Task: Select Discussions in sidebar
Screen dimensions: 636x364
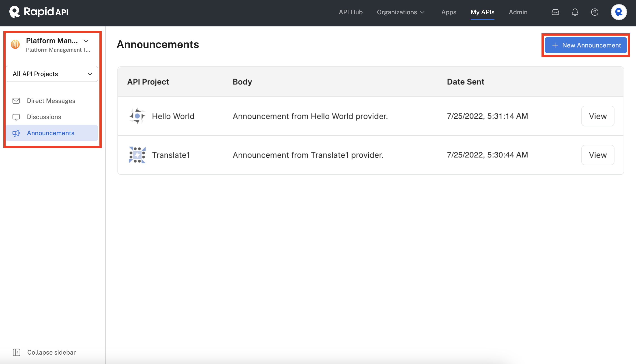Action: point(44,117)
